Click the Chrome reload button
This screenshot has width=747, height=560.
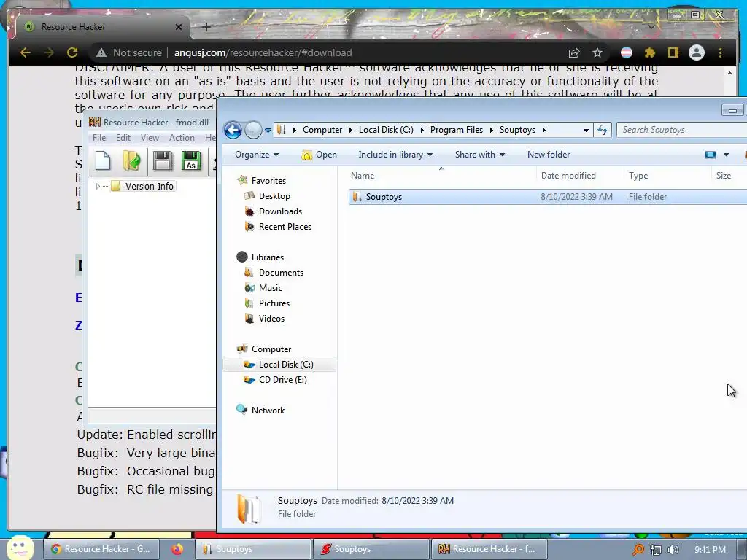[x=72, y=52]
